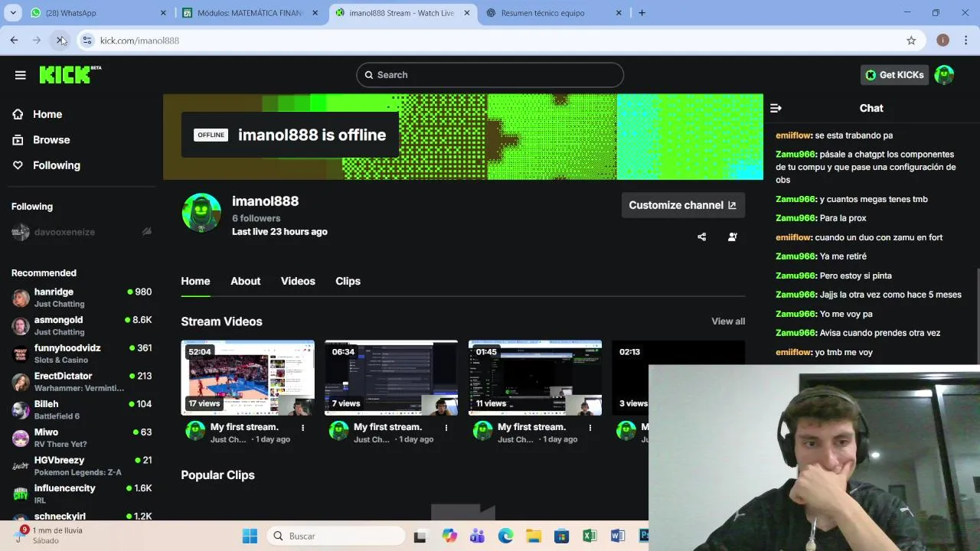Open the profile avatar menu
Viewport: 980px width, 551px height.
pyautogui.click(x=944, y=75)
